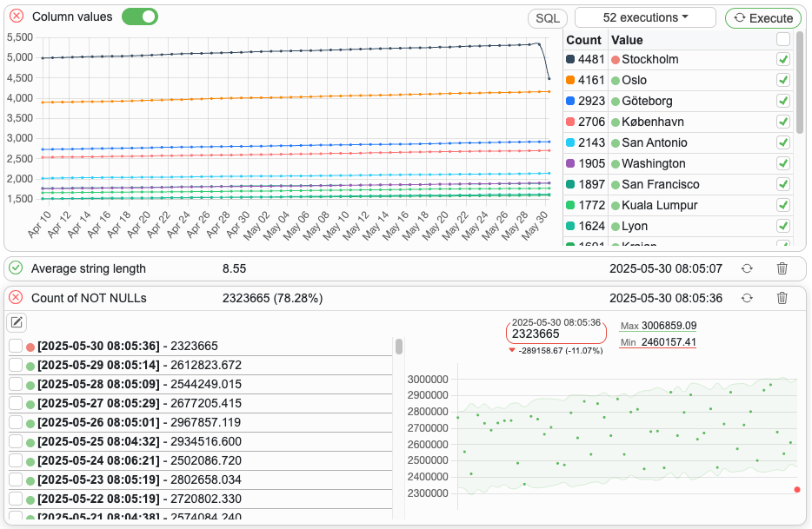Image resolution: width=812 pixels, height=529 pixels.
Task: Uncheck the San Antonio value checkbox
Action: click(782, 142)
